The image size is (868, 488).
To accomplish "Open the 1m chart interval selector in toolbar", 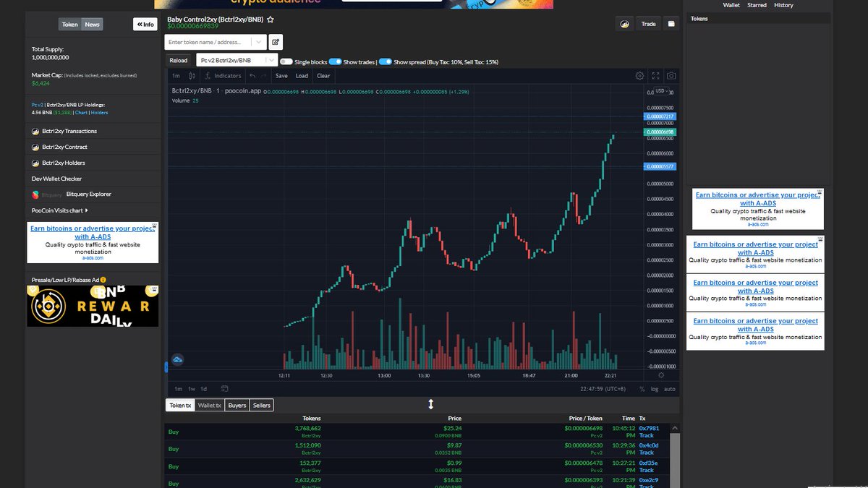I will click(176, 75).
